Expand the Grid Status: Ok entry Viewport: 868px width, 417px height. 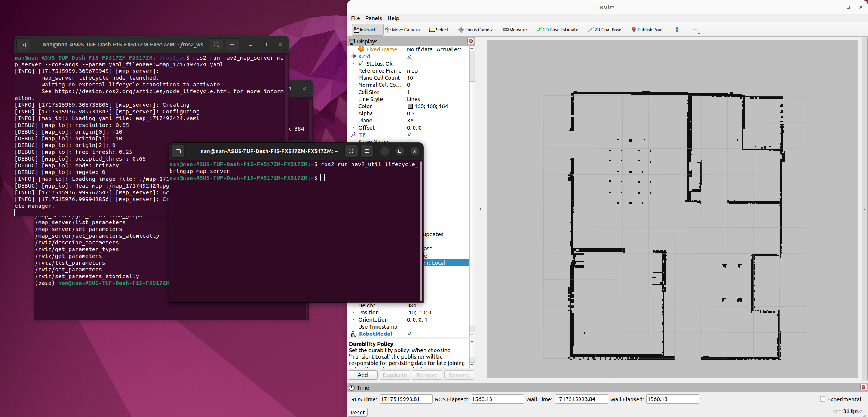click(353, 64)
